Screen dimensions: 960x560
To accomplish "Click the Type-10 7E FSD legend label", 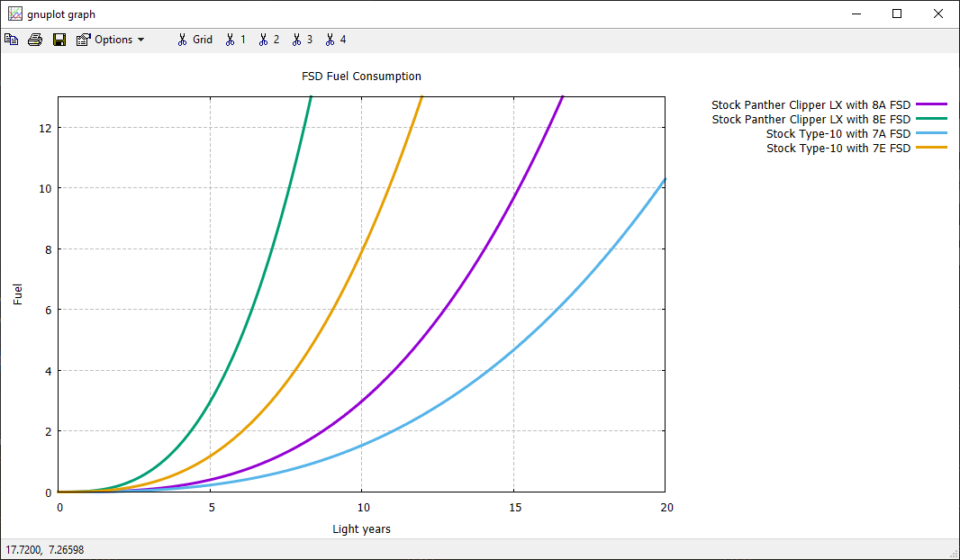I will pyautogui.click(x=838, y=149).
